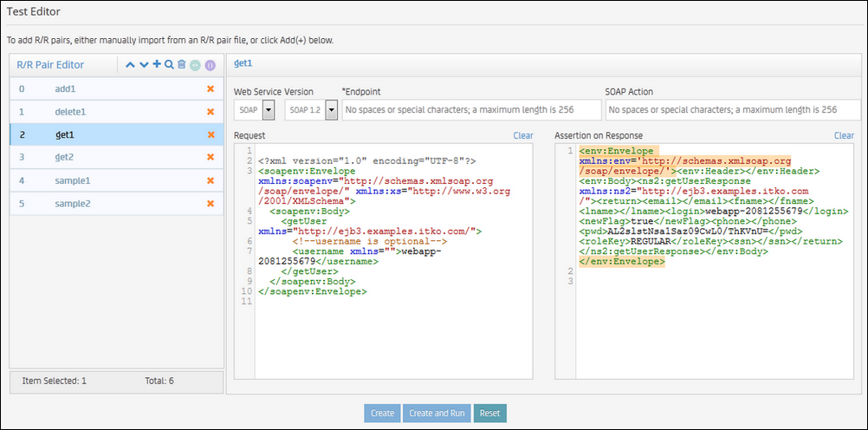Select the sample1 pair row
The height and width of the screenshot is (430, 868).
coord(73,180)
